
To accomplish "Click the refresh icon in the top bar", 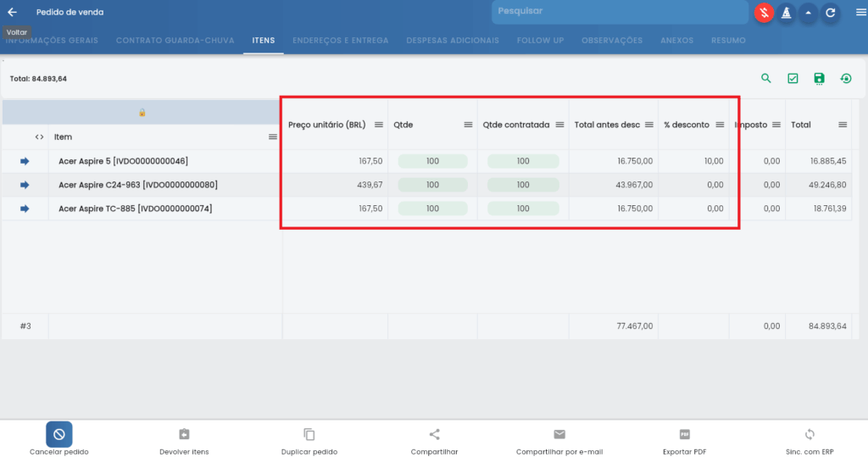I will (831, 13).
